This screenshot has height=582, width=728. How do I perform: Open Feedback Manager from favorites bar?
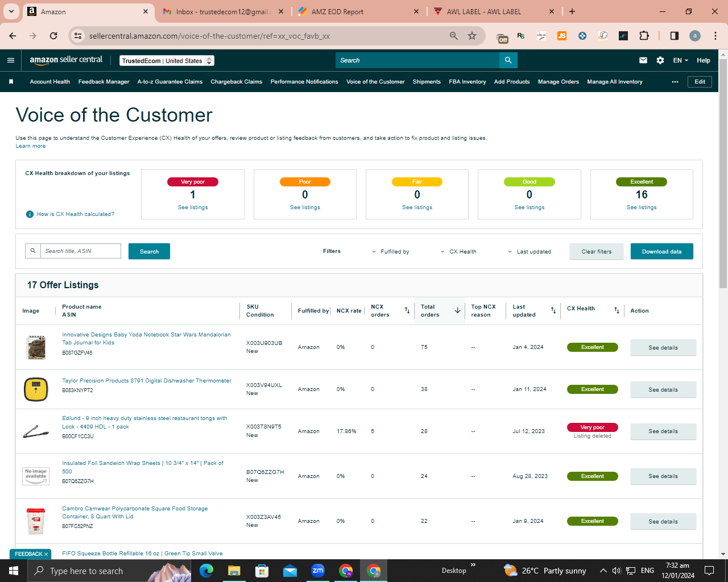(x=104, y=82)
